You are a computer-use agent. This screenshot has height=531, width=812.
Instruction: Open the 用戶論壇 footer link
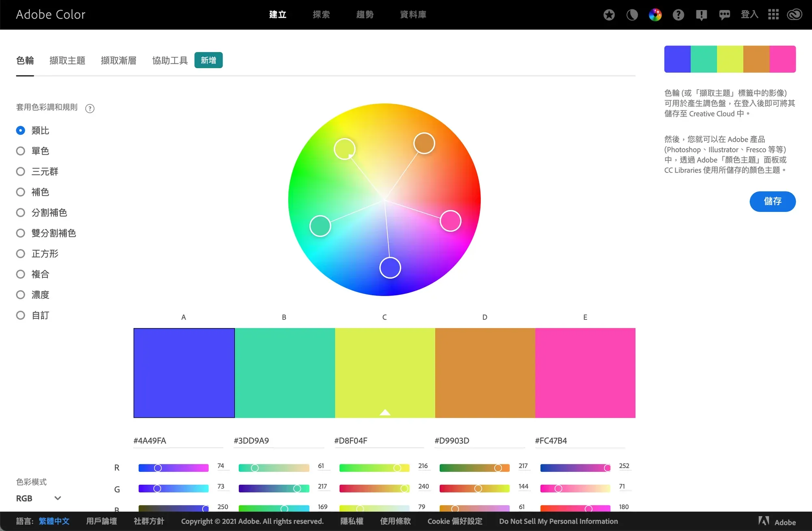pyautogui.click(x=101, y=521)
